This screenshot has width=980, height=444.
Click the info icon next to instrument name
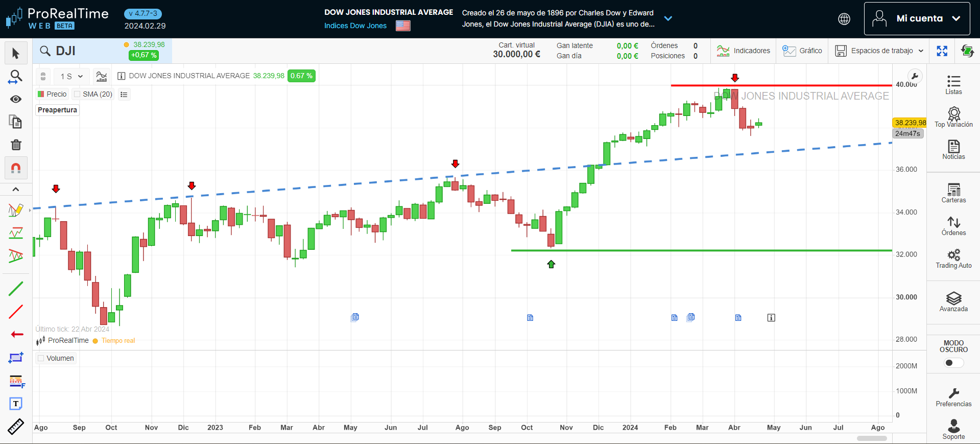pyautogui.click(x=122, y=76)
